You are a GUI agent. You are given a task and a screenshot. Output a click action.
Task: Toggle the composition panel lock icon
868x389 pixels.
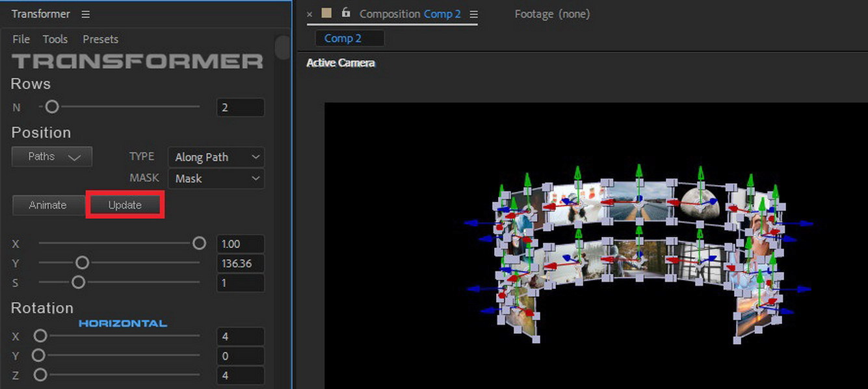pos(346,13)
